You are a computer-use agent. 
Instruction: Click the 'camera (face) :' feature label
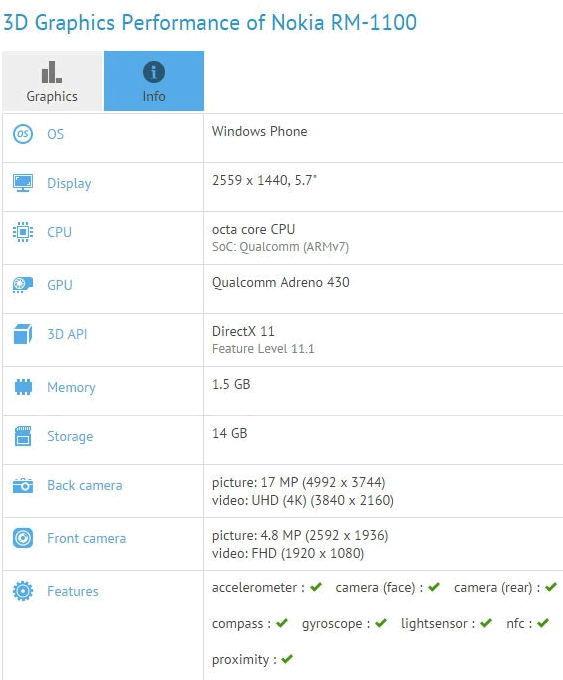pyautogui.click(x=379, y=588)
